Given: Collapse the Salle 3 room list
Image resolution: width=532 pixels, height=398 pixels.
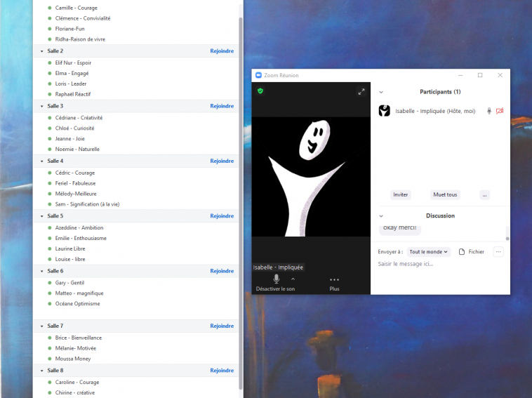Looking at the screenshot, I should tap(41, 106).
